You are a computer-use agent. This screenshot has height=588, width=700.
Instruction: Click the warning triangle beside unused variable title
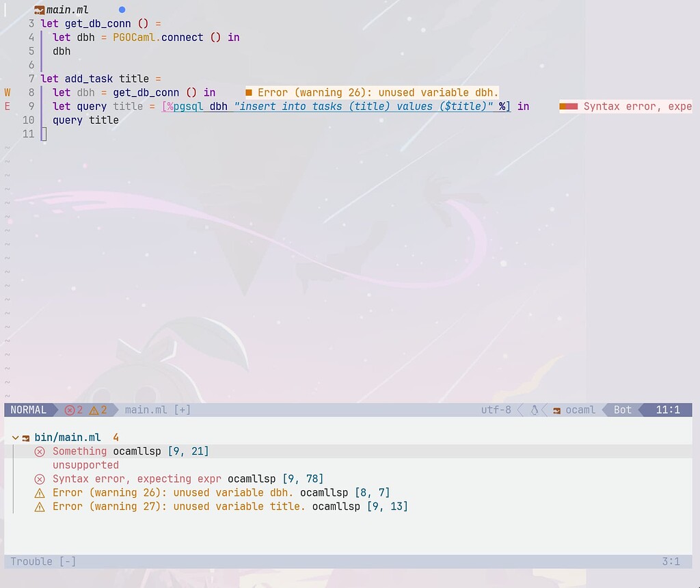click(x=39, y=506)
